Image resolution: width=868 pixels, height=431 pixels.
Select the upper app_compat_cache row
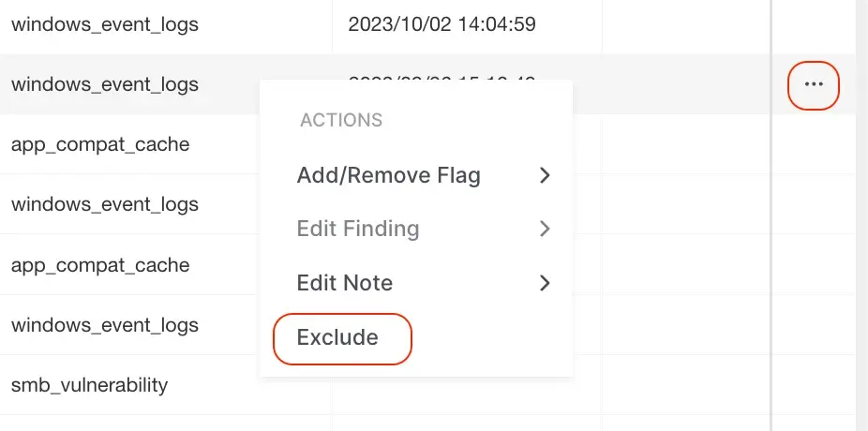click(100, 144)
